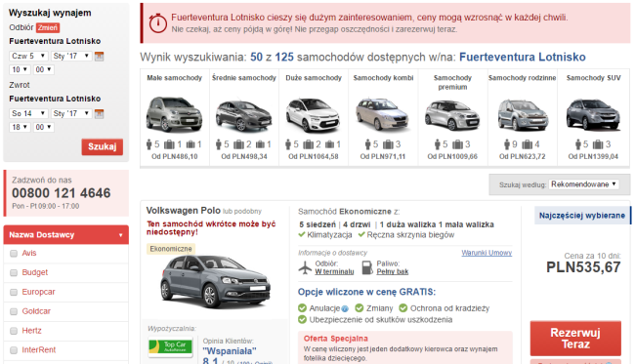Screen dimensions: 635x364
Task: Collapse the Nazwa Dostawcy filter panel
Action: tap(66, 234)
